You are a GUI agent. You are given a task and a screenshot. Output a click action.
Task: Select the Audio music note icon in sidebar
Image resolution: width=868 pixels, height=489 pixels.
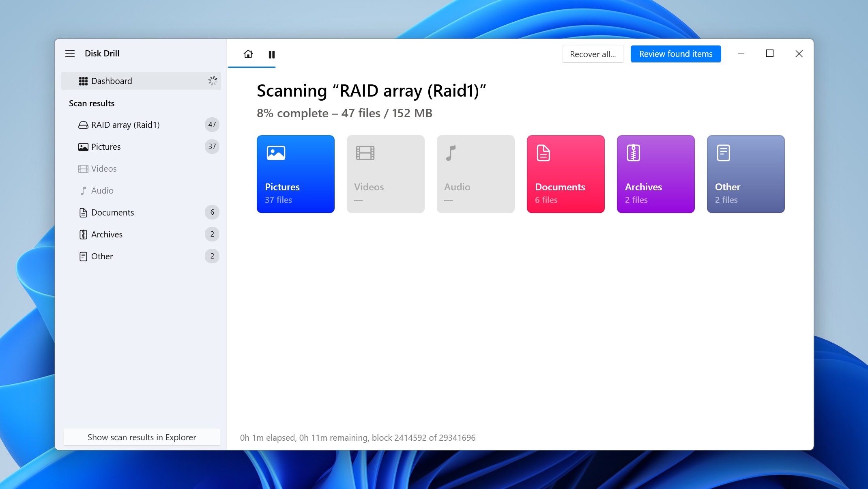(x=83, y=190)
